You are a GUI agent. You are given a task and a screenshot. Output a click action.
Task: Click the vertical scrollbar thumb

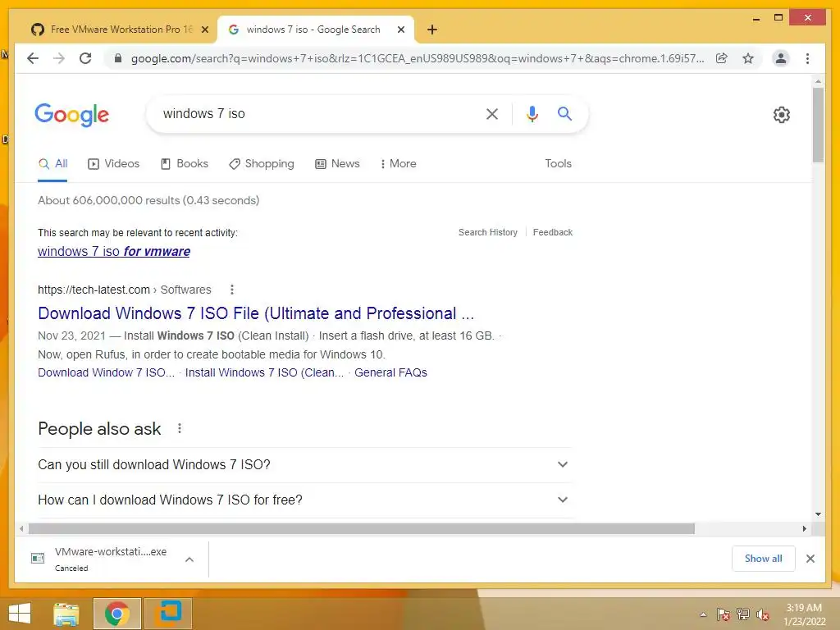[x=818, y=125]
